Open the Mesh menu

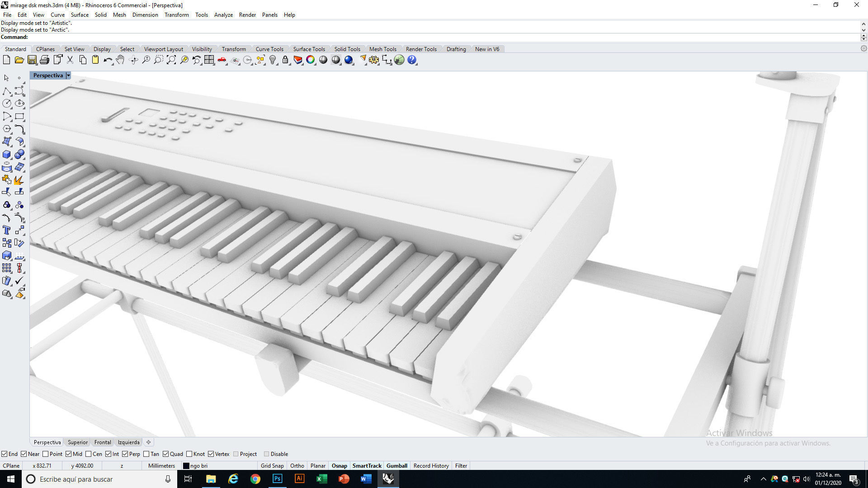(119, 15)
